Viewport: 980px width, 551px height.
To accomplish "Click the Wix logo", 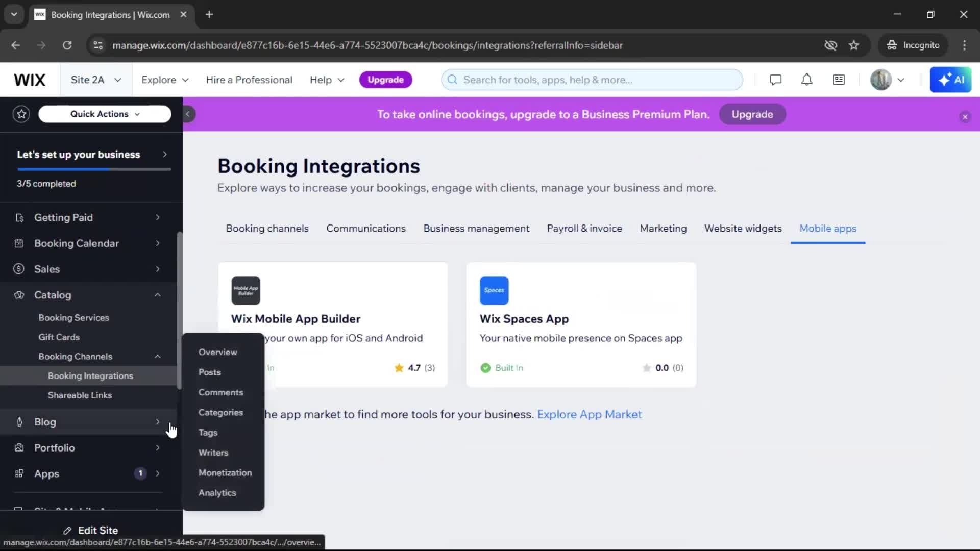I will click(x=30, y=80).
